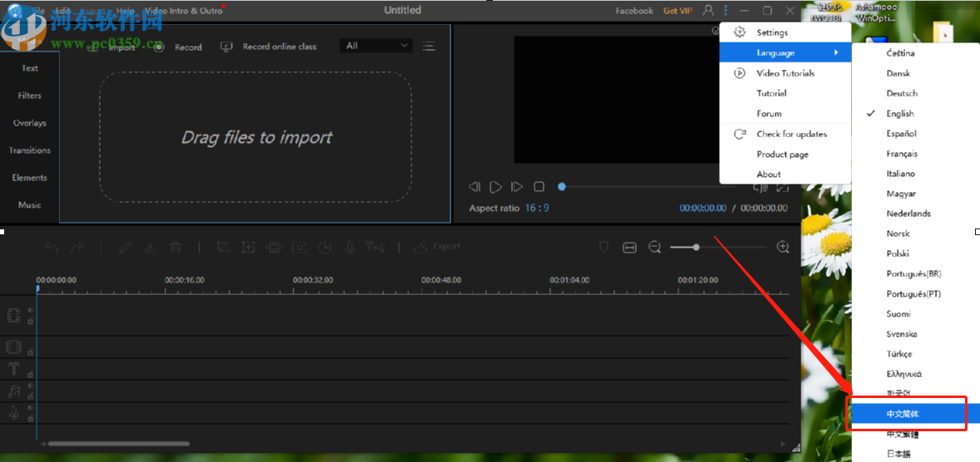Select Deutsch language
Screen dimensions: 980x462
click(916, 93)
